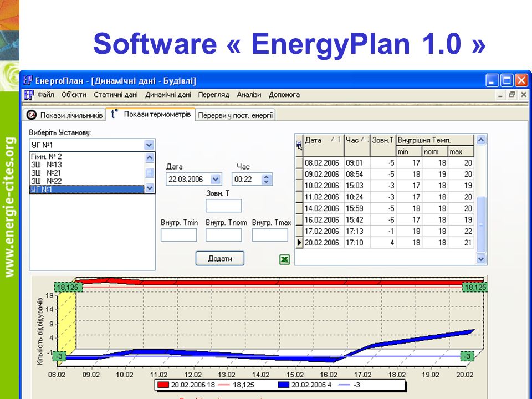Select the Покази термометрів tab

tap(151, 114)
